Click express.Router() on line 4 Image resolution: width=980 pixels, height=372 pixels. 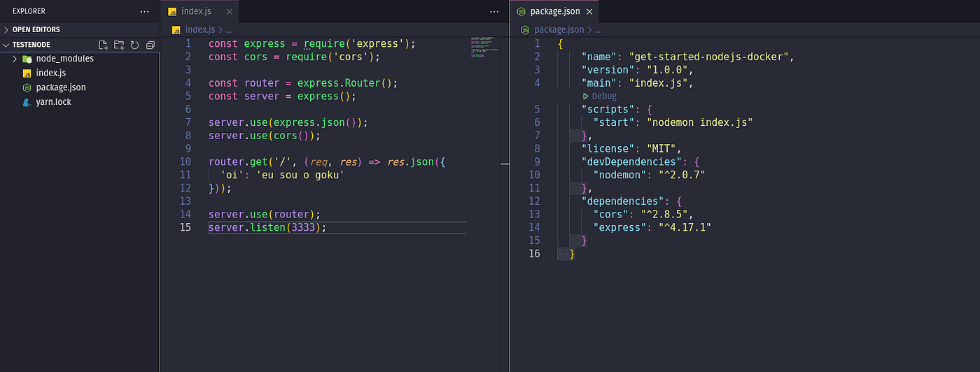[344, 83]
